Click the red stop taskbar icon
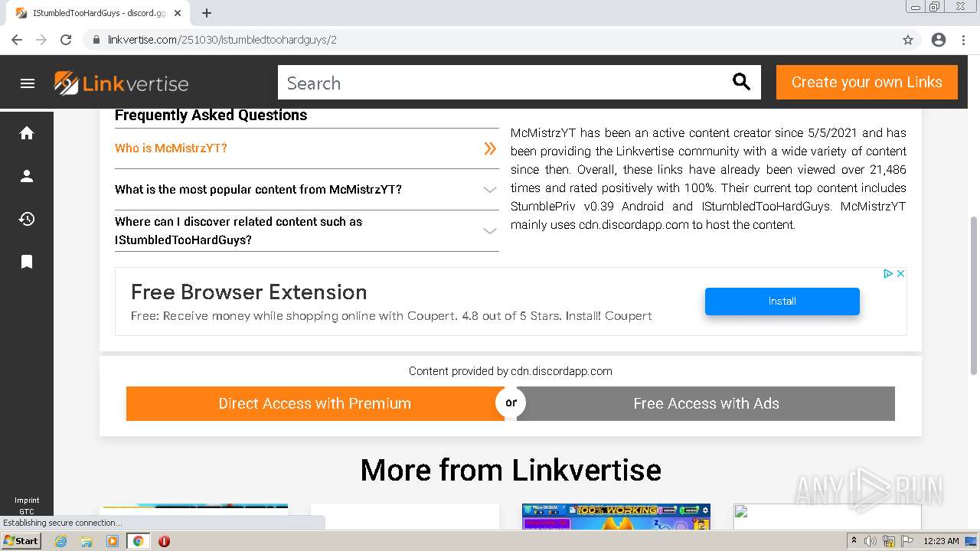Image resolution: width=980 pixels, height=551 pixels. 164,541
